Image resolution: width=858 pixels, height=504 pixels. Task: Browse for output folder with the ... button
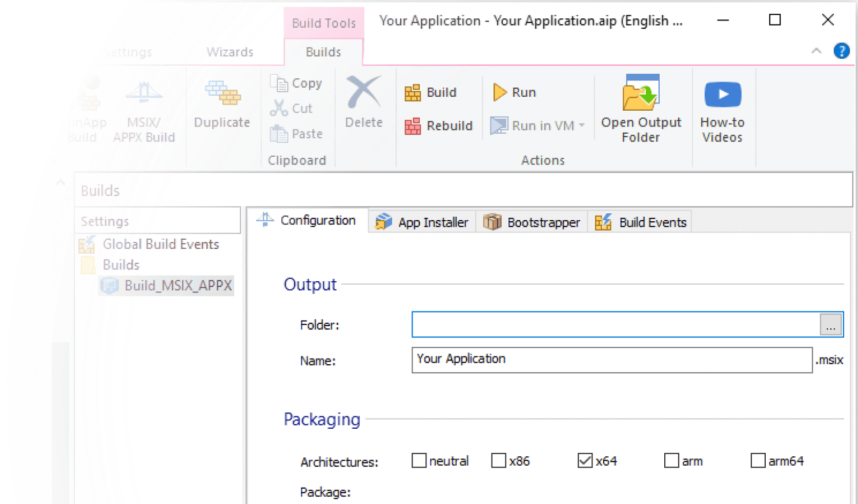point(830,325)
